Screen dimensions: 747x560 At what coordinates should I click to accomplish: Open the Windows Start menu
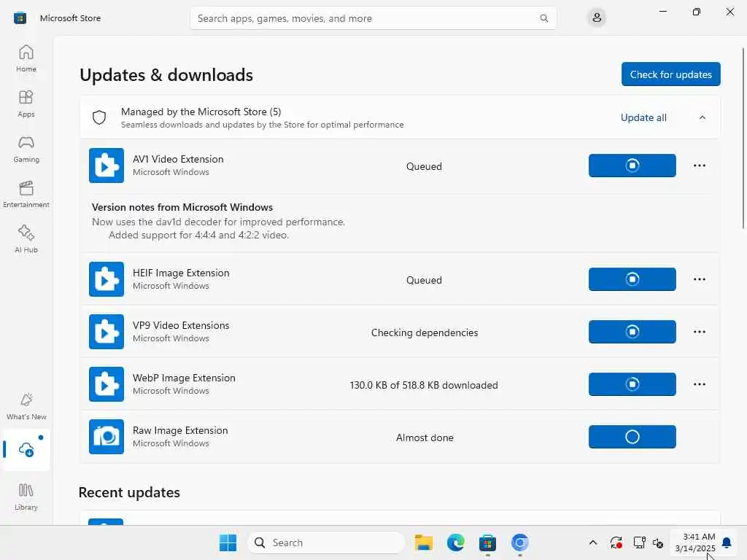[x=228, y=542]
